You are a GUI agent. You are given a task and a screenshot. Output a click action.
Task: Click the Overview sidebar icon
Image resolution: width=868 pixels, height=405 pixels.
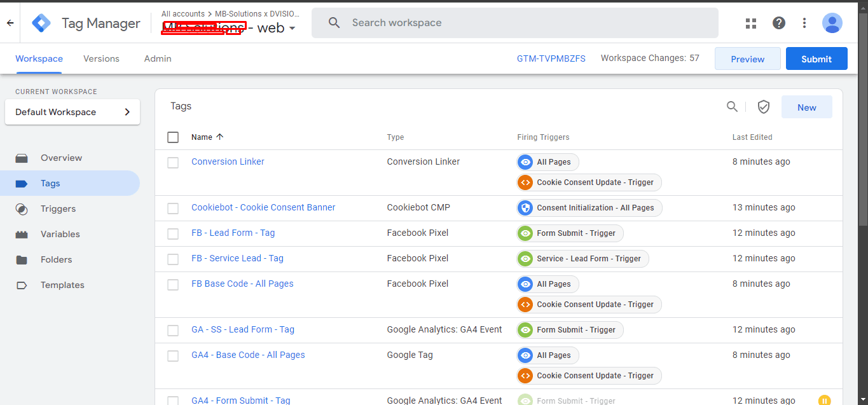22,158
